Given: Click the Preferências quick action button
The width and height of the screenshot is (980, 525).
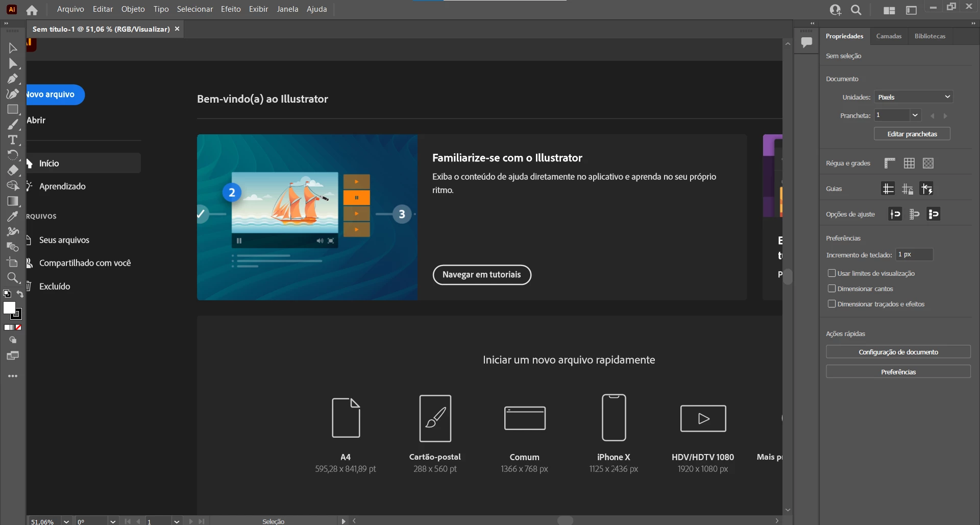Looking at the screenshot, I should point(898,372).
